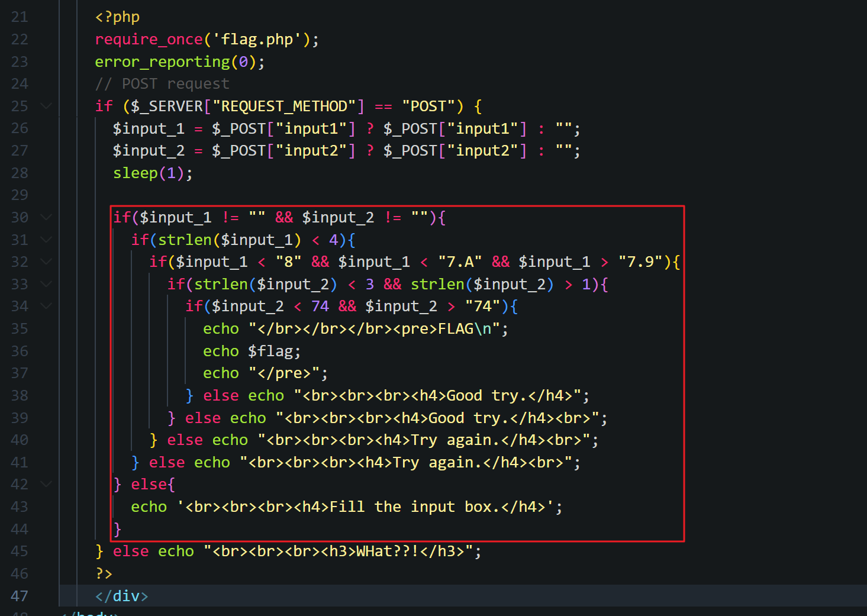Click the closing div tag on line 47
The width and height of the screenshot is (867, 616).
(121, 596)
